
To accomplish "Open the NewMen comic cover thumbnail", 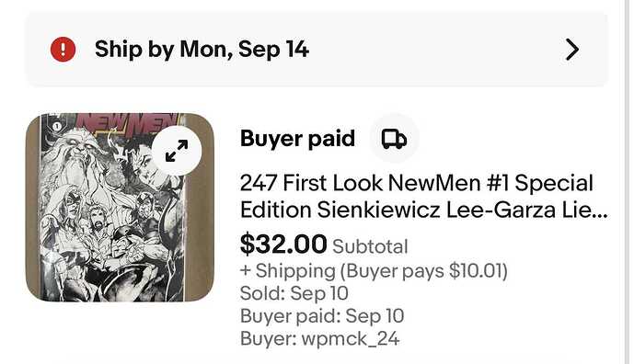I will 120,207.
